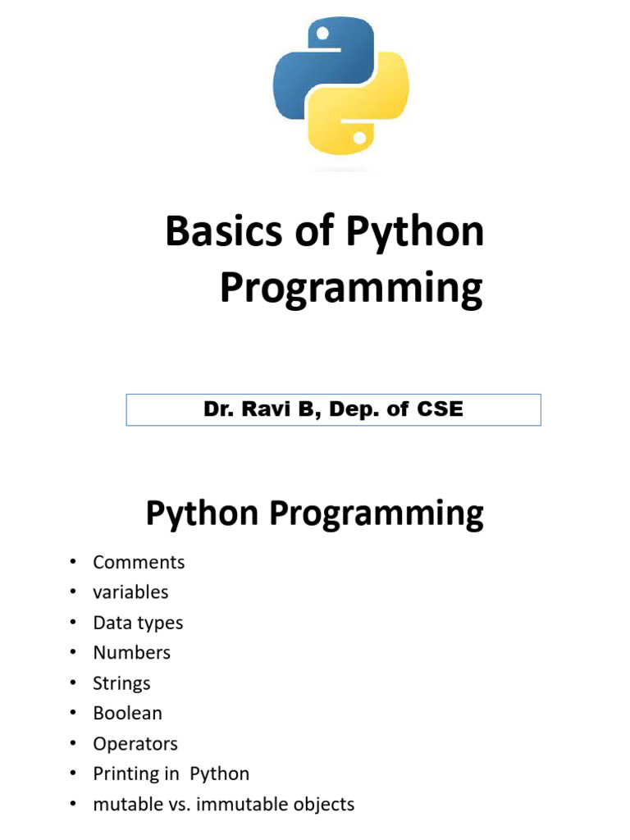630x840 pixels.
Task: Click 'mutable vs. immutable objects' bullet item
Action: click(x=223, y=804)
